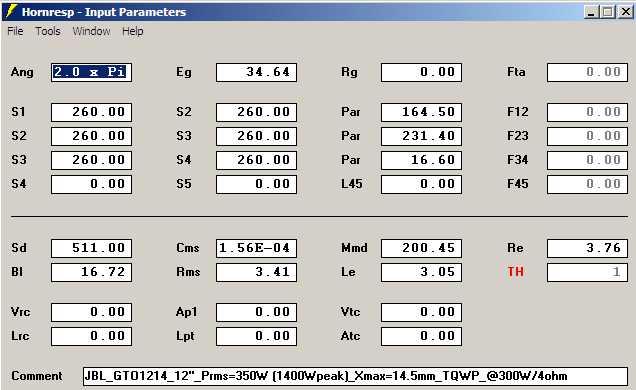Click the Vrc input field
This screenshot has width=636, height=390.
pos(91,312)
